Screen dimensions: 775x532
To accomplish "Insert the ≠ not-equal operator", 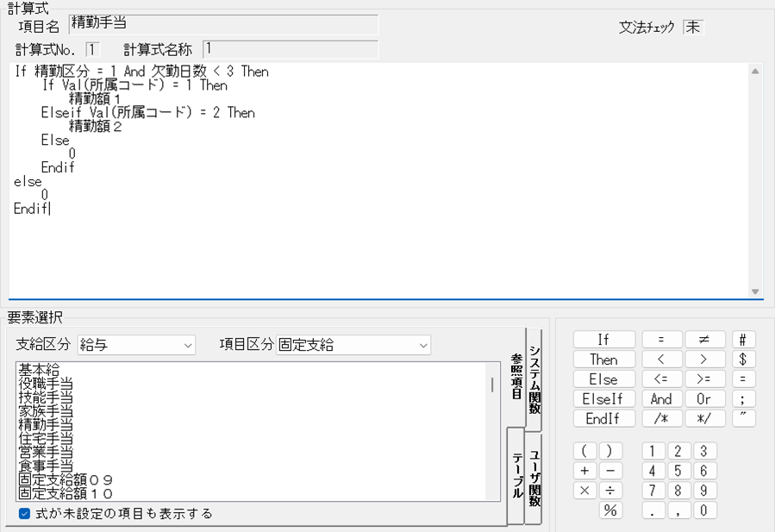I will pyautogui.click(x=705, y=339).
